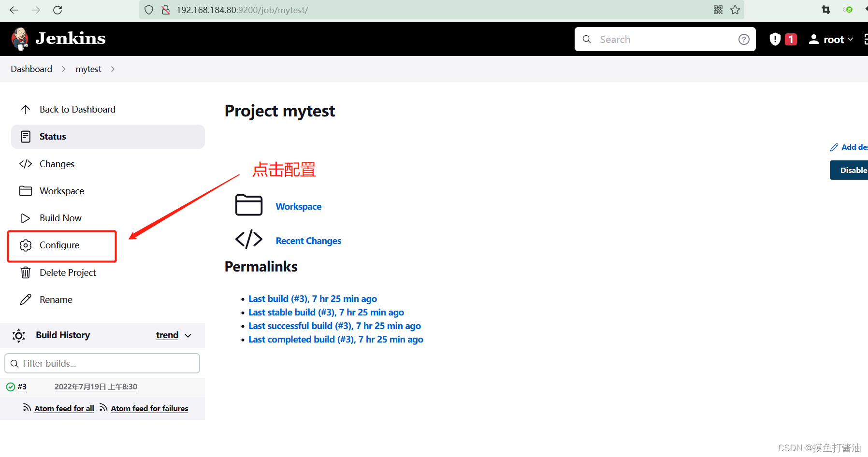
Task: Click the Add description link
Action: (x=849, y=147)
